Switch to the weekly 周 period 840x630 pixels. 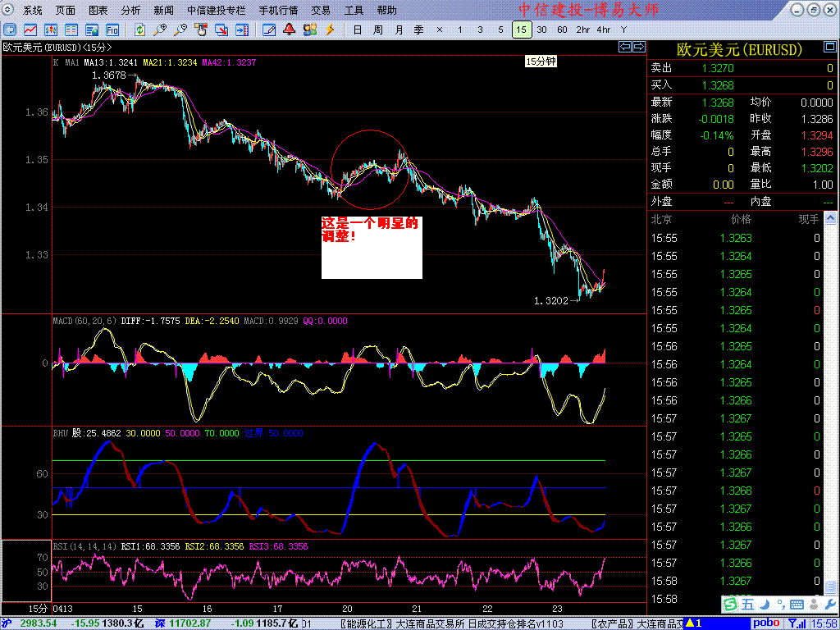377,30
